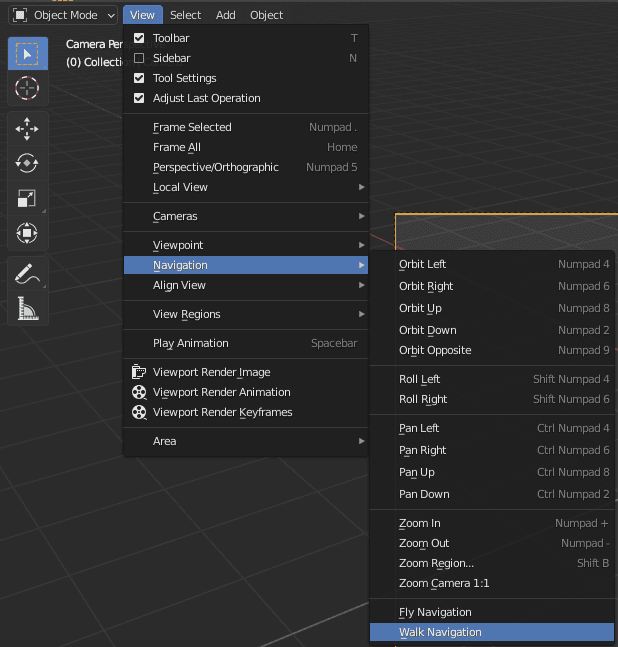Open the Select menu
The height and width of the screenshot is (647, 618).
[x=185, y=15]
